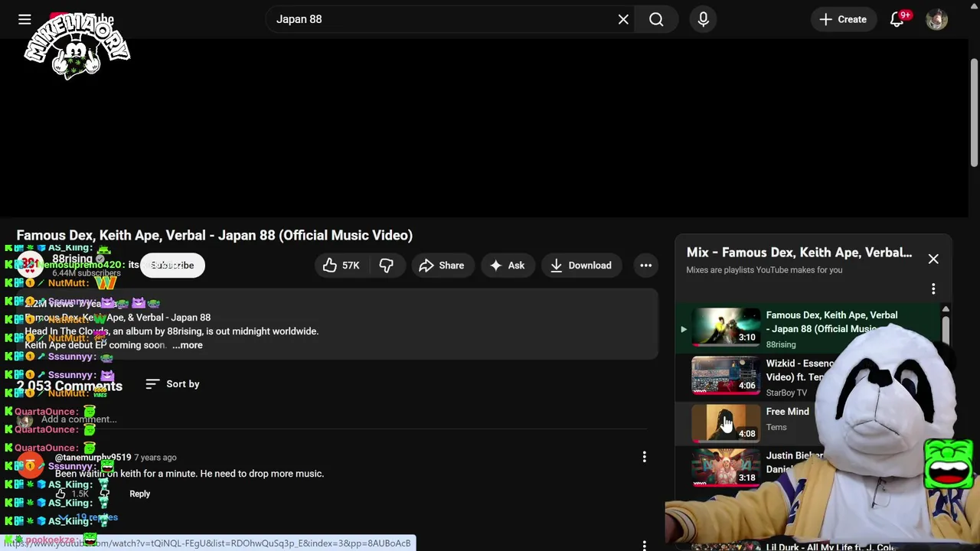Expand the description with ...more
This screenshot has height=551, width=980.
[x=188, y=345]
